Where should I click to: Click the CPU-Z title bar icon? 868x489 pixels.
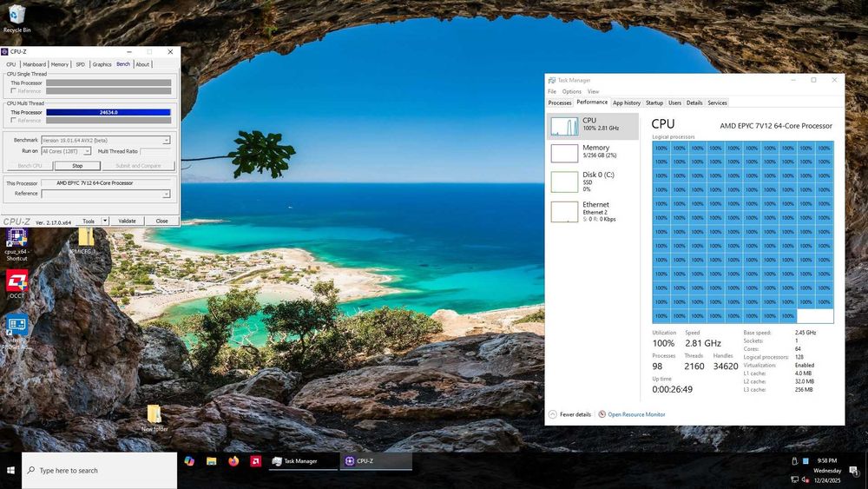(5, 51)
